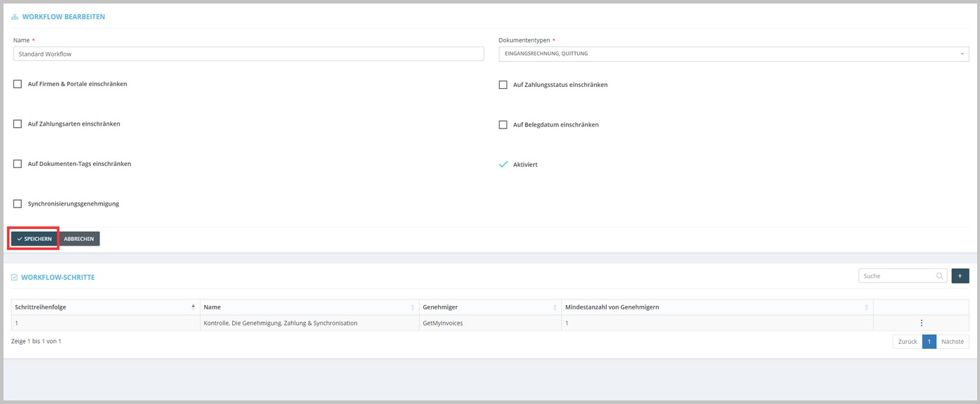
Task: Click the Abbrechen button
Action: pyautogui.click(x=79, y=239)
